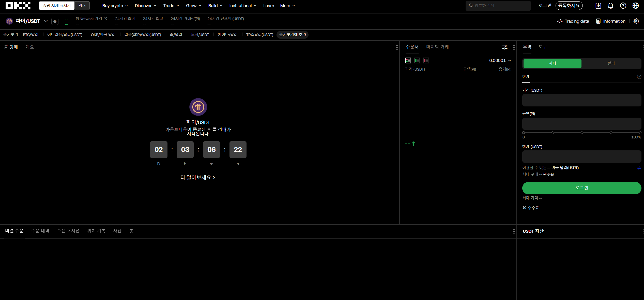Switch to 증권 시세 표시기 mode
Viewport: 644px width, 300px height.
pyautogui.click(x=57, y=6)
